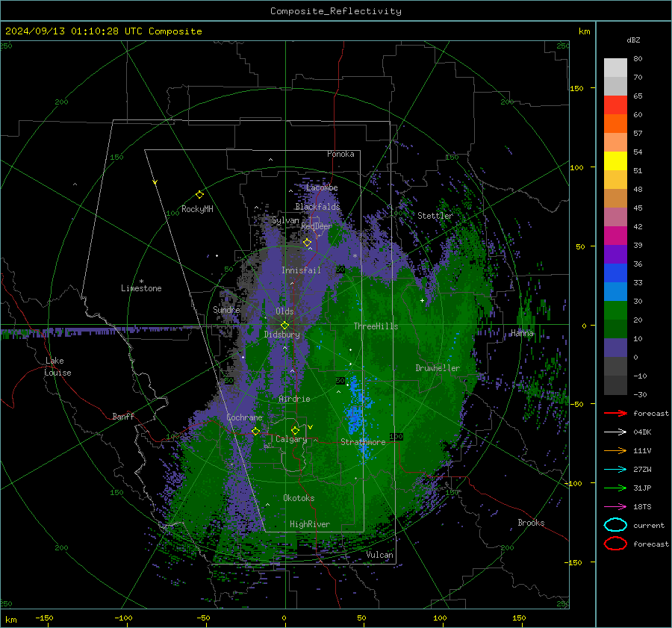This screenshot has height=628, width=672.
Task: Click the red swatch in dBZ scale
Action: [615, 105]
